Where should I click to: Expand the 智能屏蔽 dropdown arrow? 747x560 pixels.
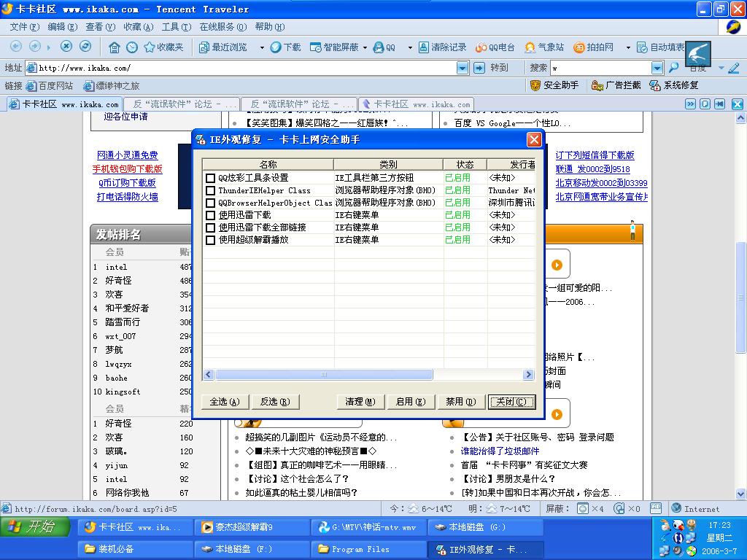[365, 47]
